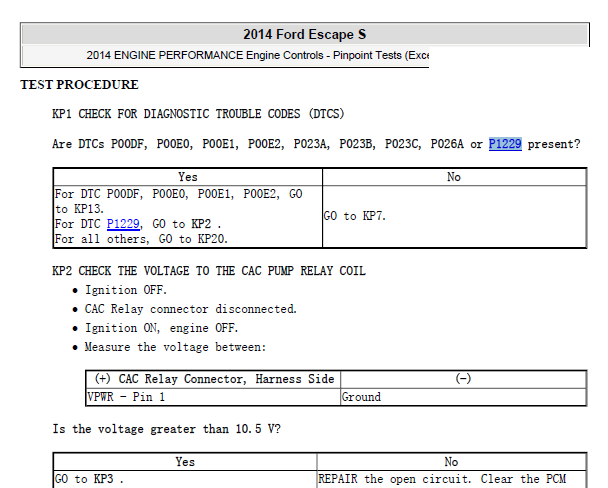
Task: Click the 'KP1 CHECK FOR DIAGNOSTIC TROUBLE CODES' heading
Action: 198,114
